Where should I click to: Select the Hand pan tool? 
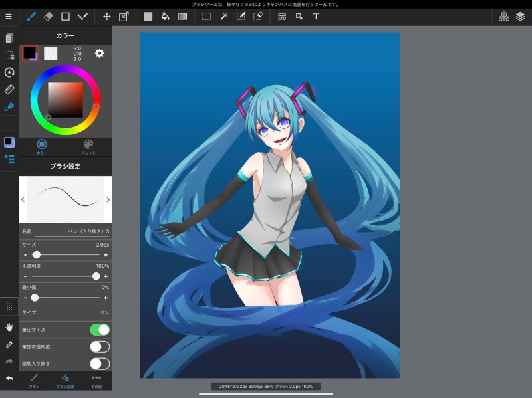9,327
